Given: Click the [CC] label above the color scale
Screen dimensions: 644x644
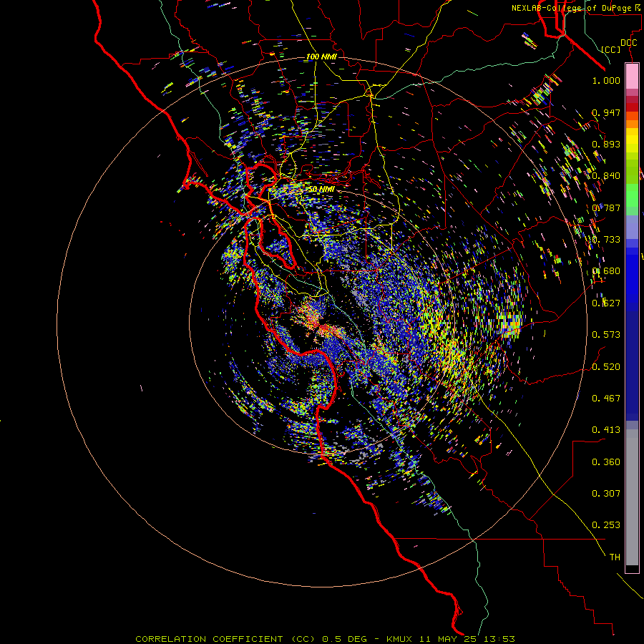Looking at the screenshot, I should tap(611, 49).
